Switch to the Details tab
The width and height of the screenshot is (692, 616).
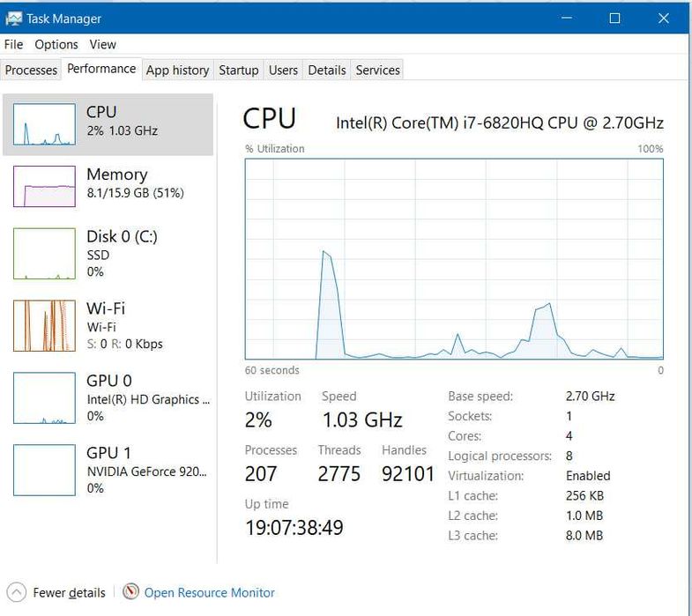pyautogui.click(x=326, y=71)
